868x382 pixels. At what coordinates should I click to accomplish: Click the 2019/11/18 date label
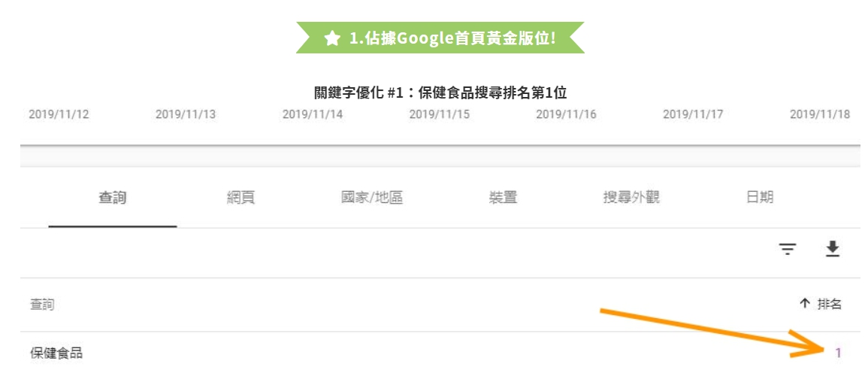coord(819,114)
